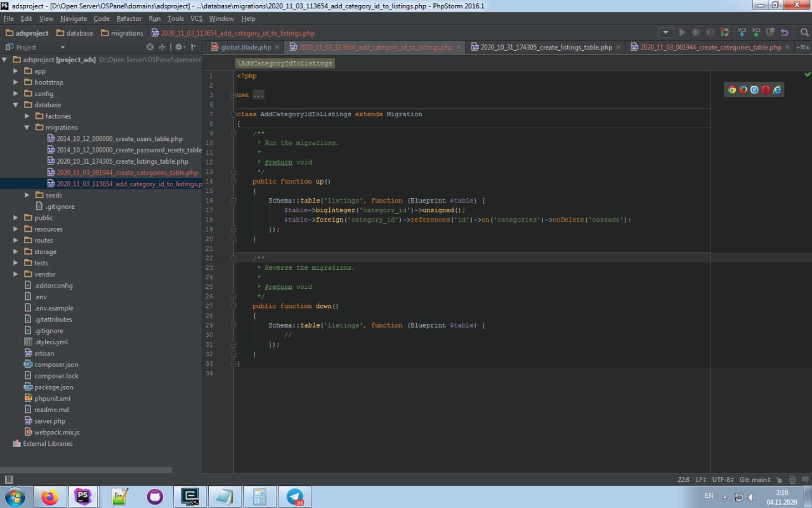812x508 pixels.
Task: Click the Windows Start button
Action: [x=15, y=497]
